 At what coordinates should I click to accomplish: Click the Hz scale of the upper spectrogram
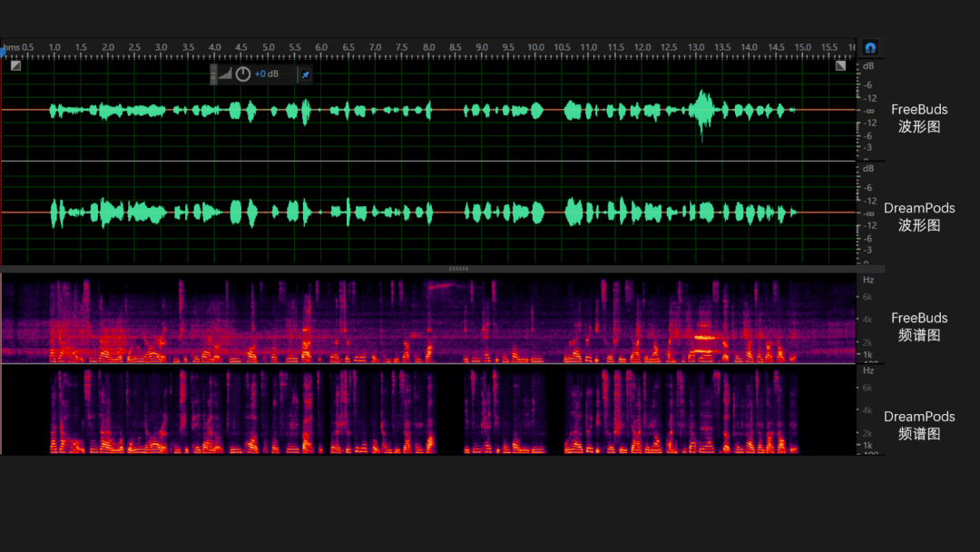point(868,320)
